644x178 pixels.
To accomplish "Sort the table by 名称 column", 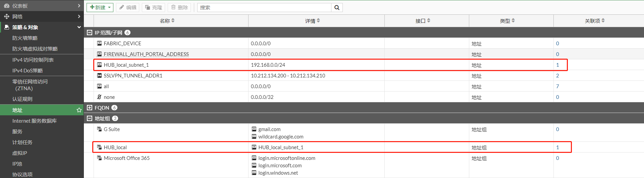I will coord(167,21).
